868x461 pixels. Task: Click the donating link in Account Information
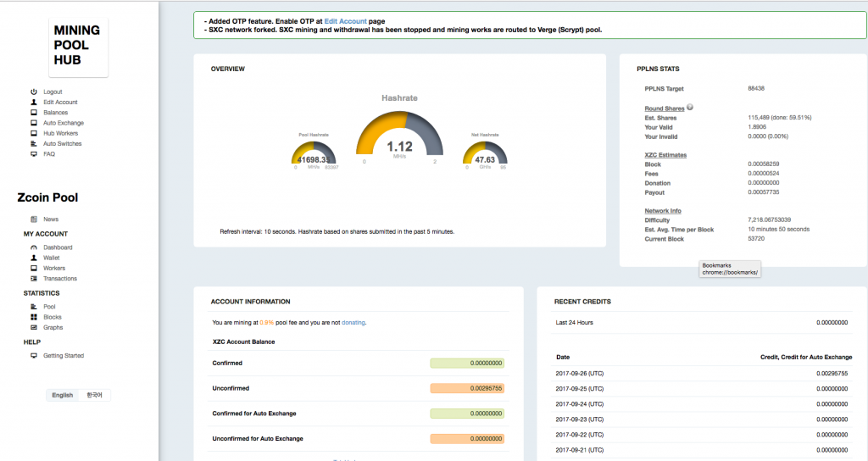[353, 323]
